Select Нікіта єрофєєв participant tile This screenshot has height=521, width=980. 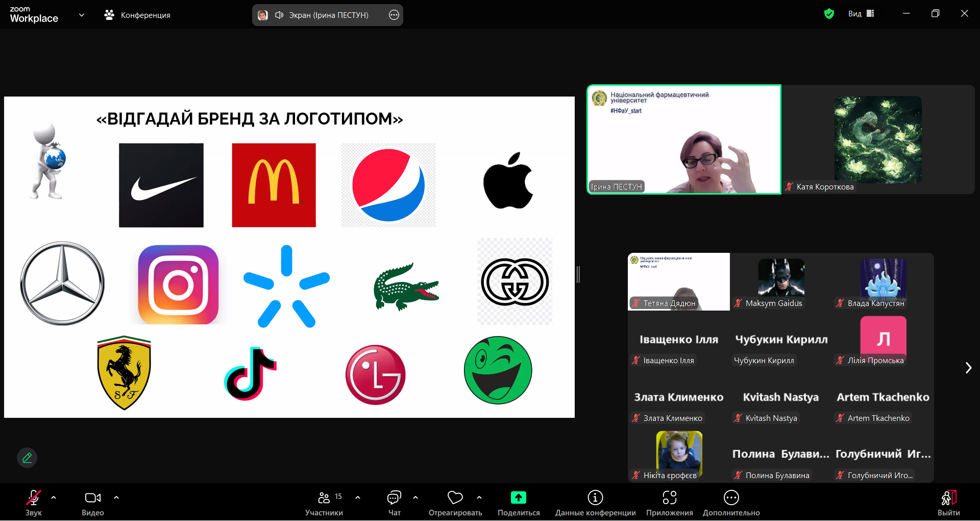[x=679, y=454]
